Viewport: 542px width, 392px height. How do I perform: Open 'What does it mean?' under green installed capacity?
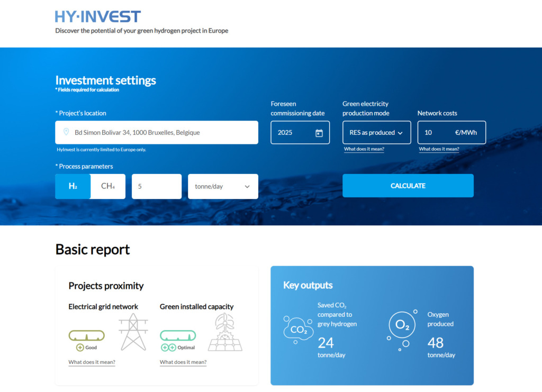pos(183,362)
